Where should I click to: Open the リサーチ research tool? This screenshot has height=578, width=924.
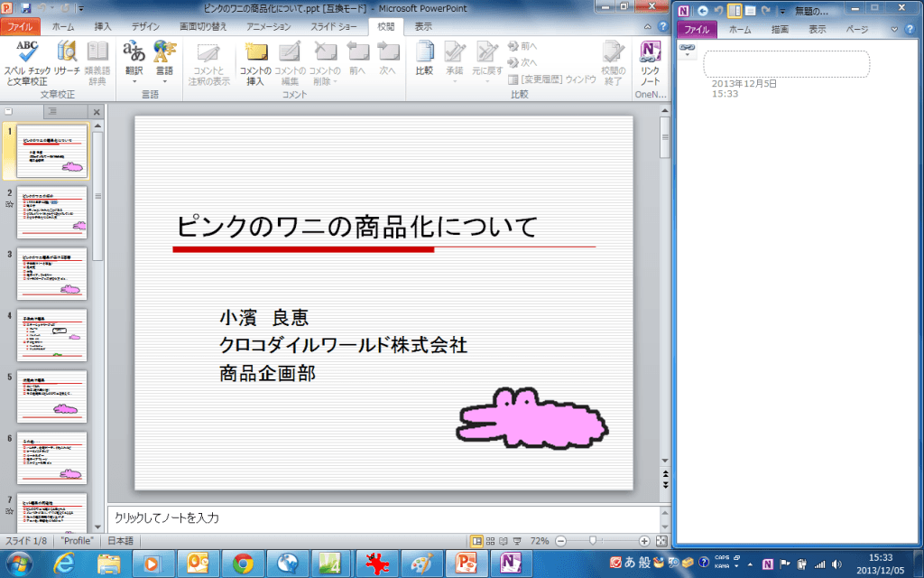tap(67, 58)
